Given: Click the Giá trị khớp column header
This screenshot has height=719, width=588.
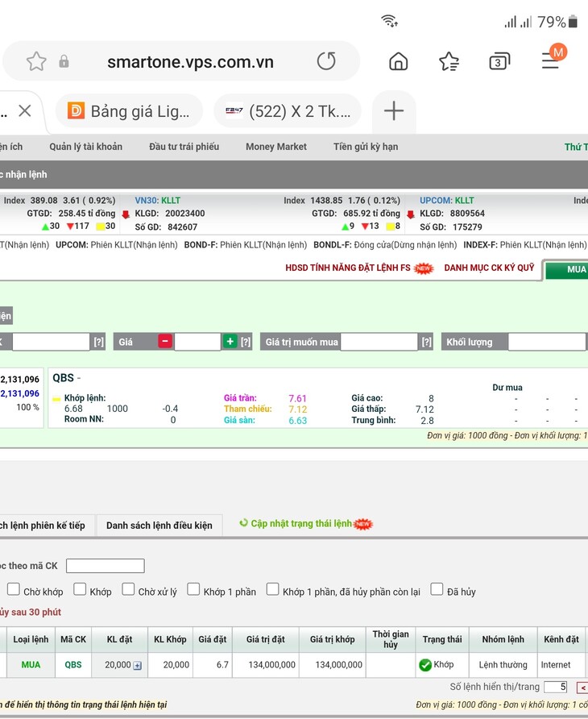Looking at the screenshot, I should (x=333, y=639).
